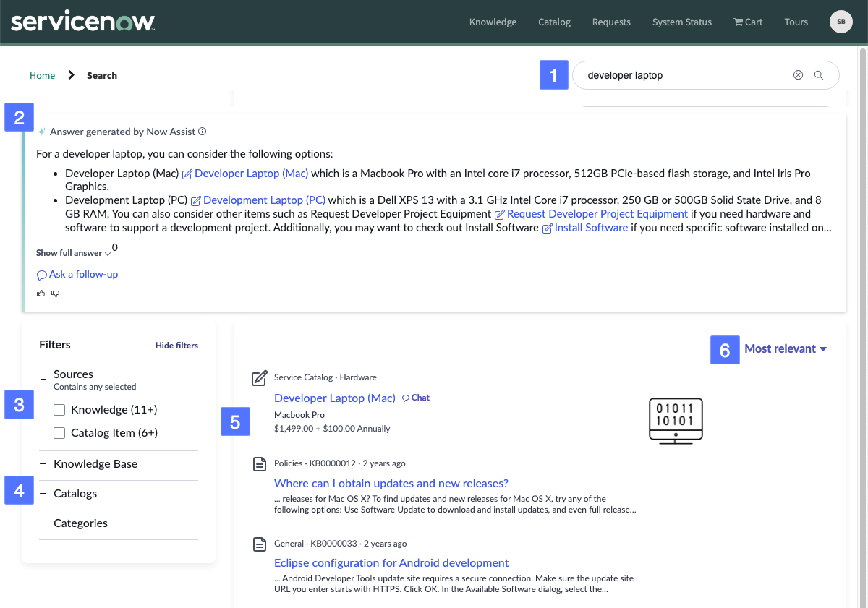Image resolution: width=868 pixels, height=608 pixels.
Task: Open Requests in the top navigation
Action: pos(611,22)
